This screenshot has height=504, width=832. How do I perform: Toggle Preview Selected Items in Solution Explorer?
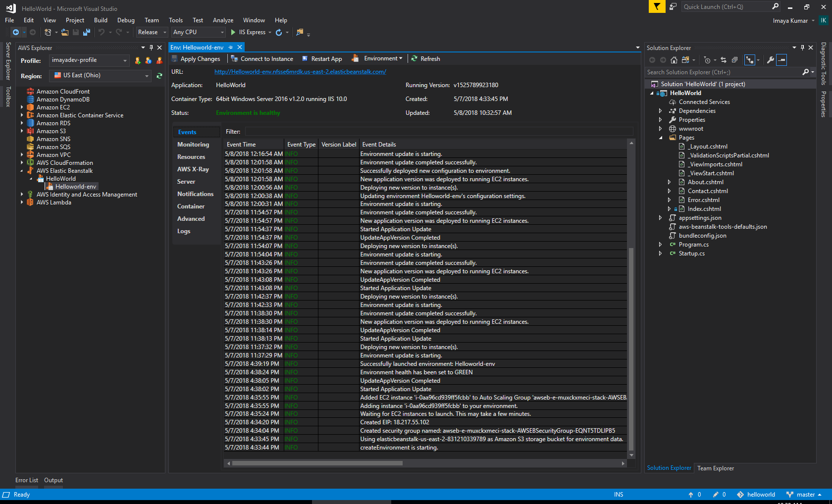click(781, 60)
